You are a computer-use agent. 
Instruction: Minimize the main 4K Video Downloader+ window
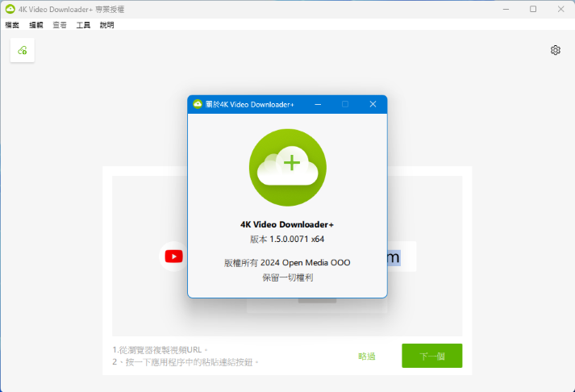tap(506, 9)
